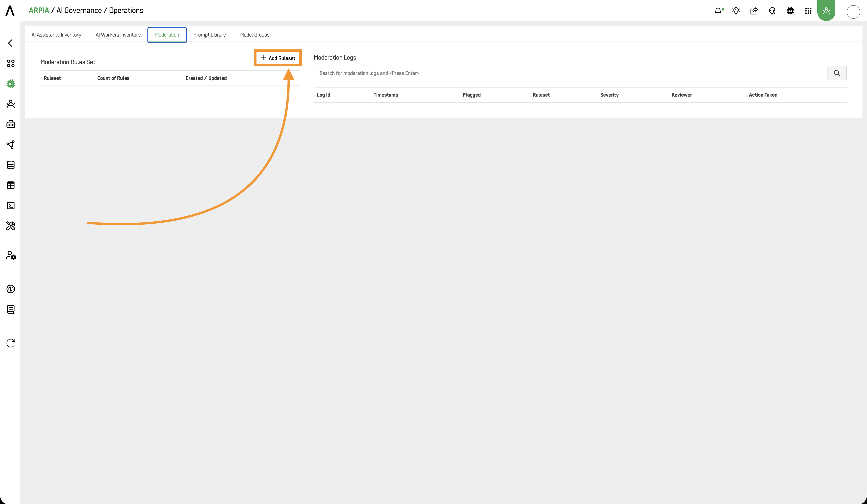The image size is (867, 504).
Task: Click the refresh circular arrow icon
Action: point(11,343)
